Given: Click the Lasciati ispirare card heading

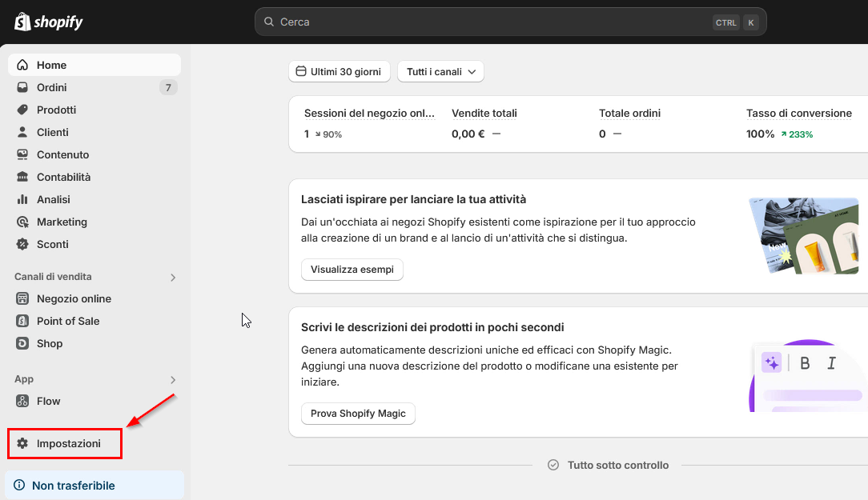Looking at the screenshot, I should (413, 199).
